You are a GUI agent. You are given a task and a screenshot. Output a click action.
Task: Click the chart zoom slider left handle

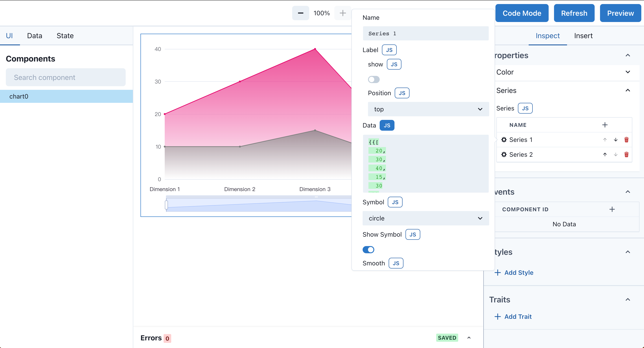166,204
